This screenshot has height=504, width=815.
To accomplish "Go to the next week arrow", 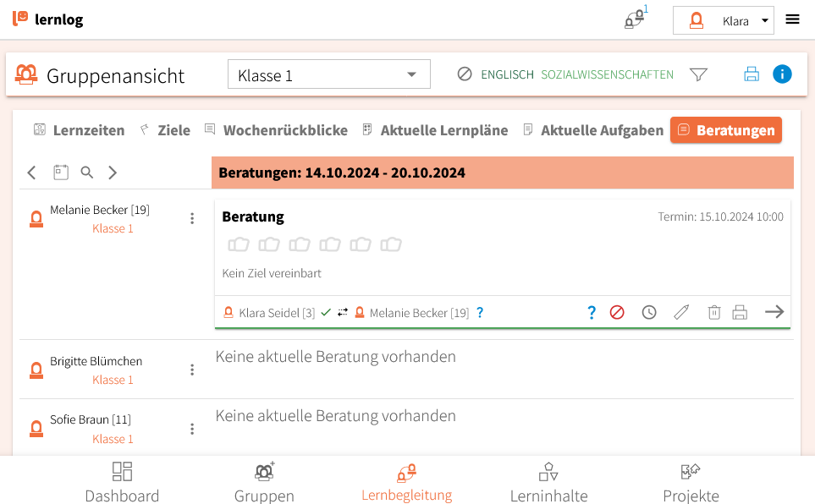I will coord(113,173).
